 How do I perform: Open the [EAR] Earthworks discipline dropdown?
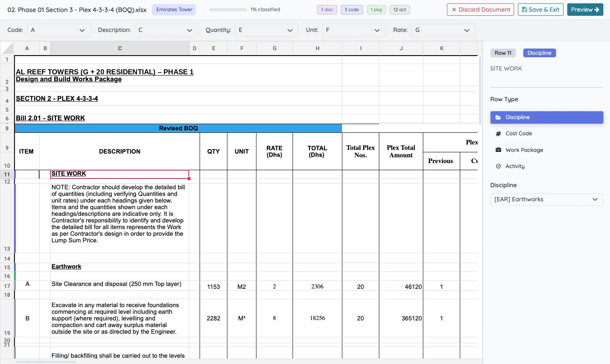[x=547, y=200]
